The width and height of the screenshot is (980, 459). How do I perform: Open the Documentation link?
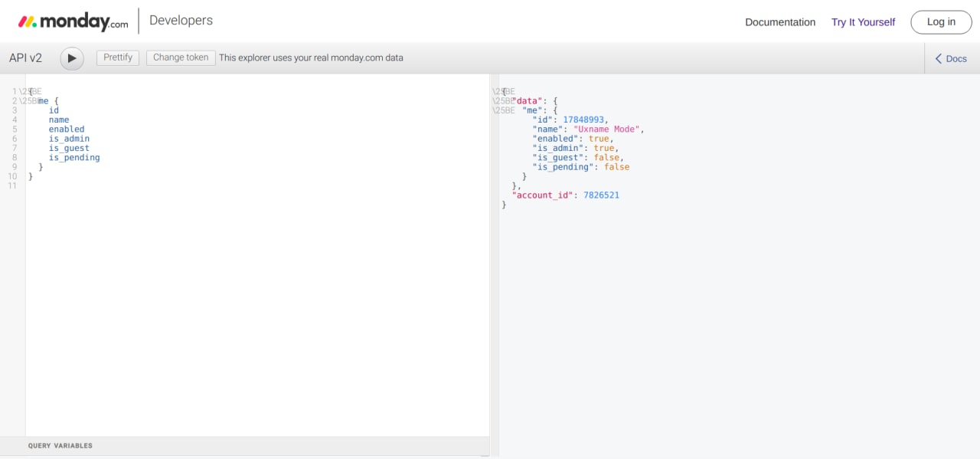(780, 22)
